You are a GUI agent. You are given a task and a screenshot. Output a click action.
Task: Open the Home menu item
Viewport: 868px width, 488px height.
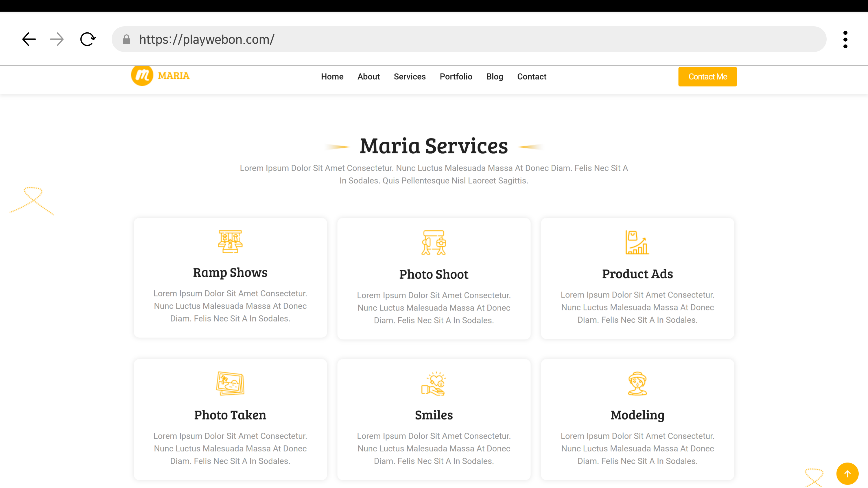(332, 76)
